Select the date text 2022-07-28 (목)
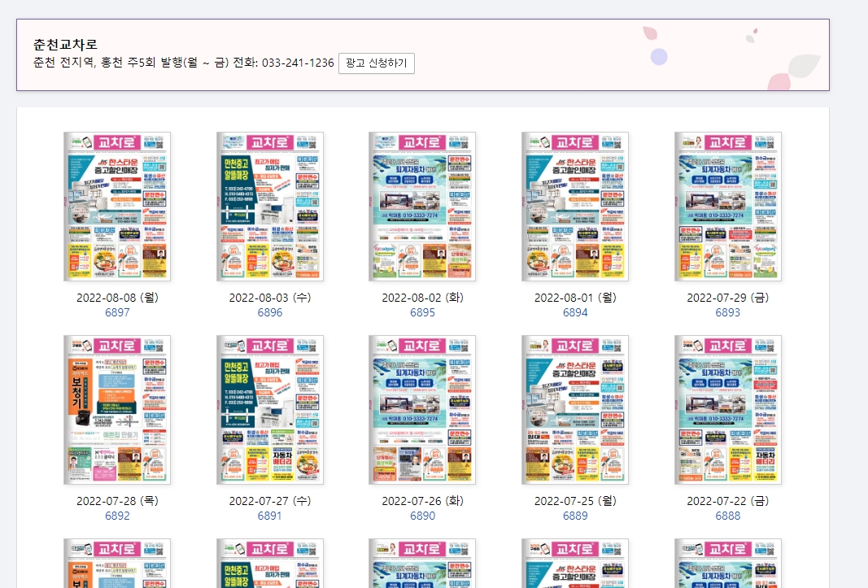Viewport: 868px width, 588px height. click(x=117, y=500)
